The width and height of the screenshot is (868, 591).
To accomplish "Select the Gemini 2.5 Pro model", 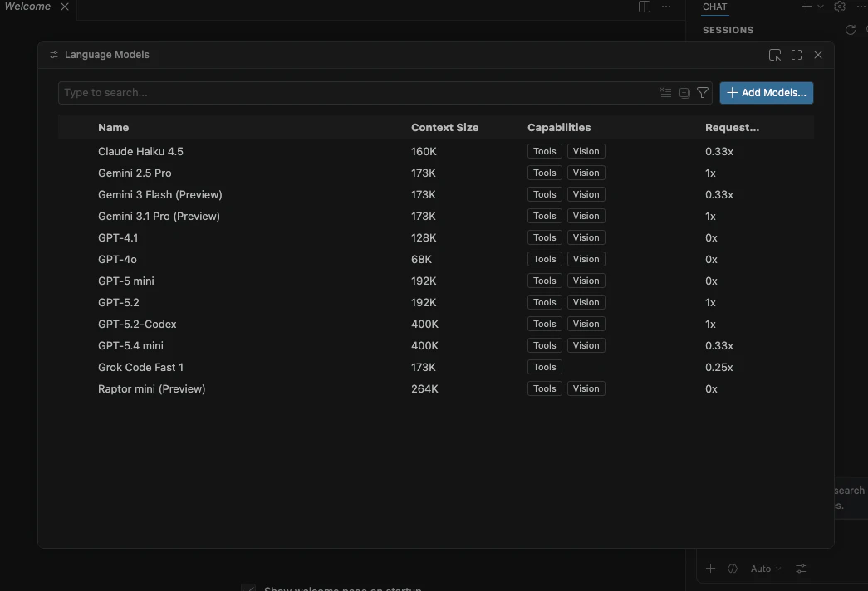I will point(435,173).
